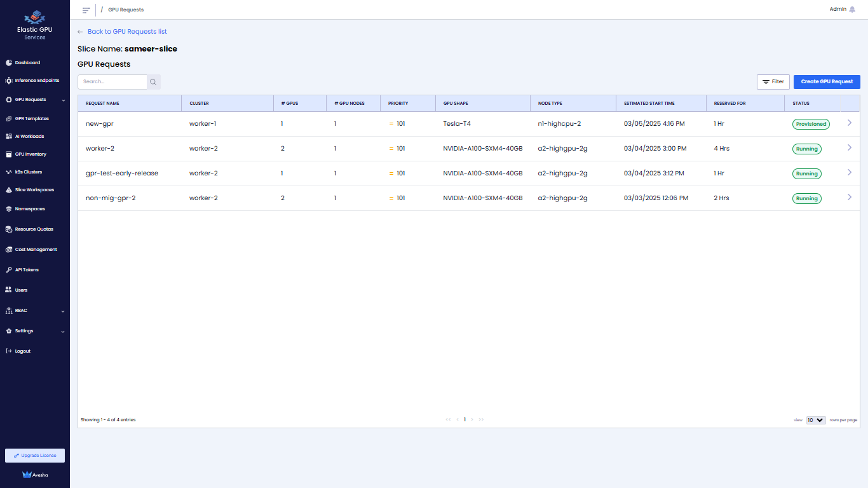The width and height of the screenshot is (868, 488).
Task: Open details chevron for non-mig-gpr-2 row
Action: (850, 198)
